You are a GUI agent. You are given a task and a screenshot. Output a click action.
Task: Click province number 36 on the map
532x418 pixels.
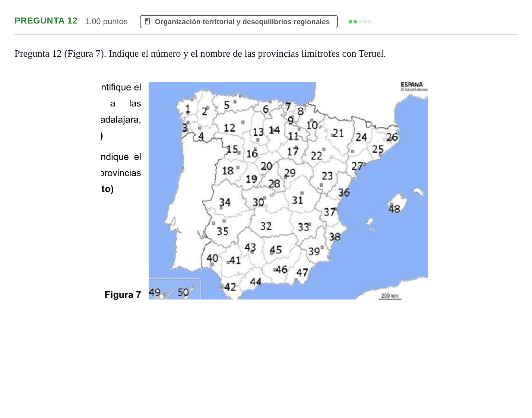pos(344,192)
